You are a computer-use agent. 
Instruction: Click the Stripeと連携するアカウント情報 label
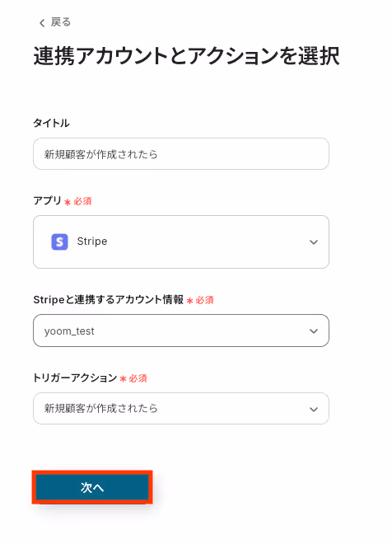[x=108, y=300]
